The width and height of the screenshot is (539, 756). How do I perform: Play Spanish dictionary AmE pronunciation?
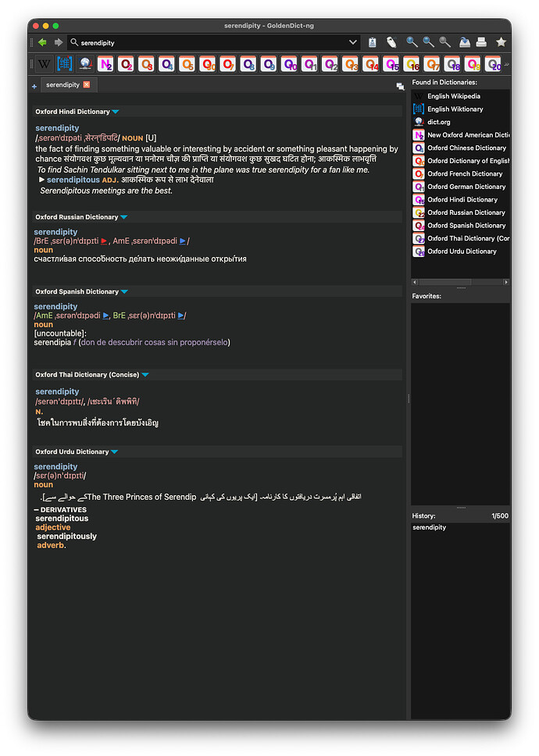106,316
